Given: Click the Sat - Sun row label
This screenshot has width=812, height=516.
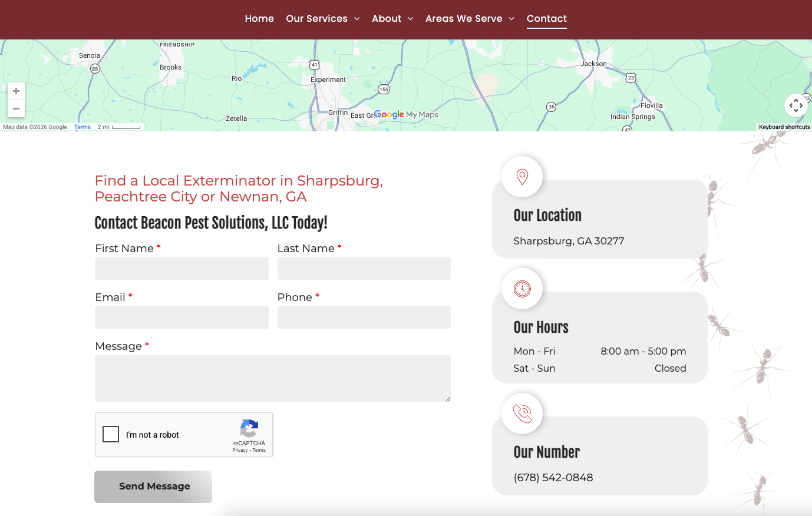Looking at the screenshot, I should tap(534, 368).
